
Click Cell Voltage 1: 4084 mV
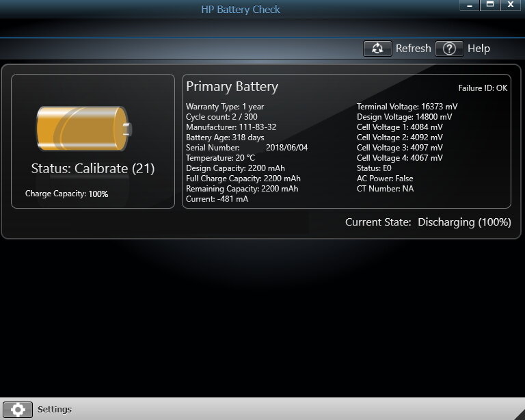click(x=400, y=127)
